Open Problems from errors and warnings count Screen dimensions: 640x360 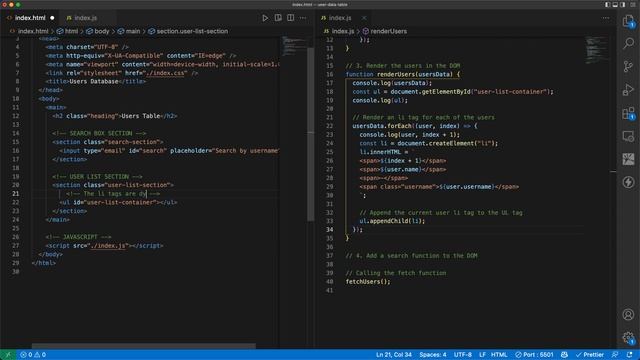[x=33, y=355]
